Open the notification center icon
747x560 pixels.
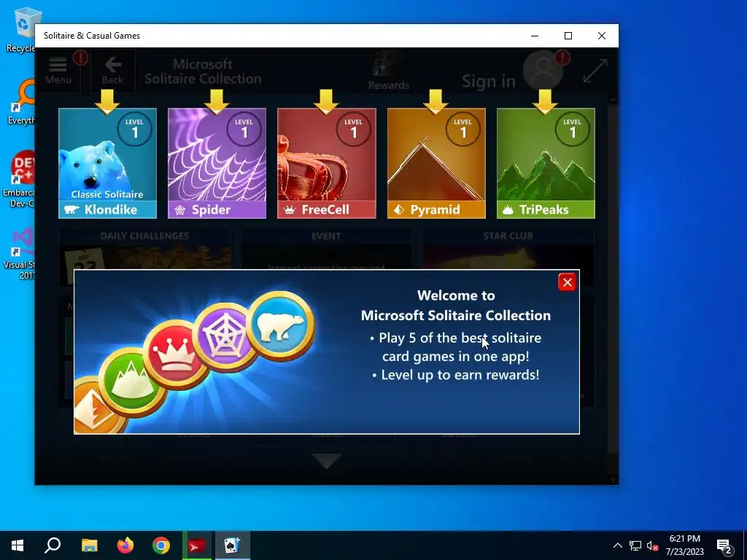[x=724, y=546]
